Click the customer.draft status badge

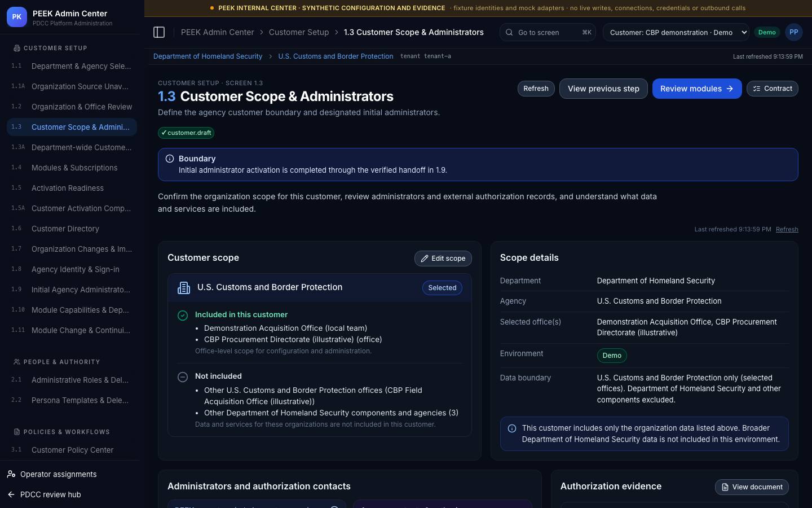point(186,133)
